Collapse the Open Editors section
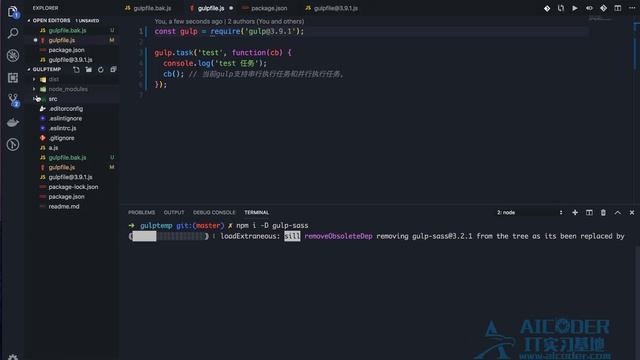 click(x=29, y=20)
